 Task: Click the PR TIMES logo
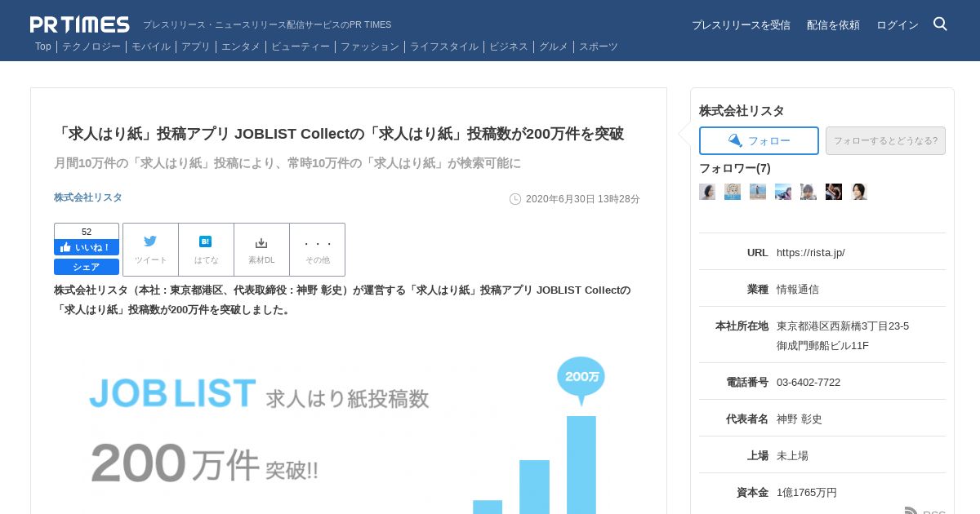click(80, 24)
